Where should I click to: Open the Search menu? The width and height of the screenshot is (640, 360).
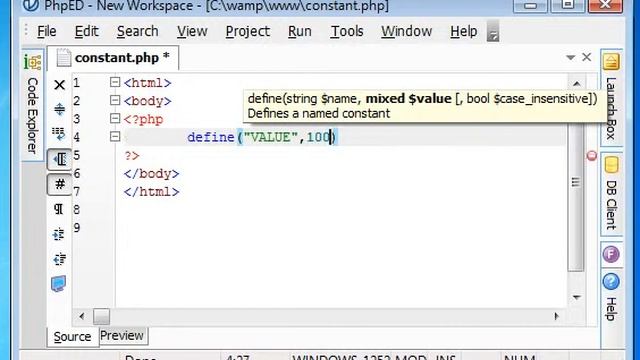pos(138,31)
